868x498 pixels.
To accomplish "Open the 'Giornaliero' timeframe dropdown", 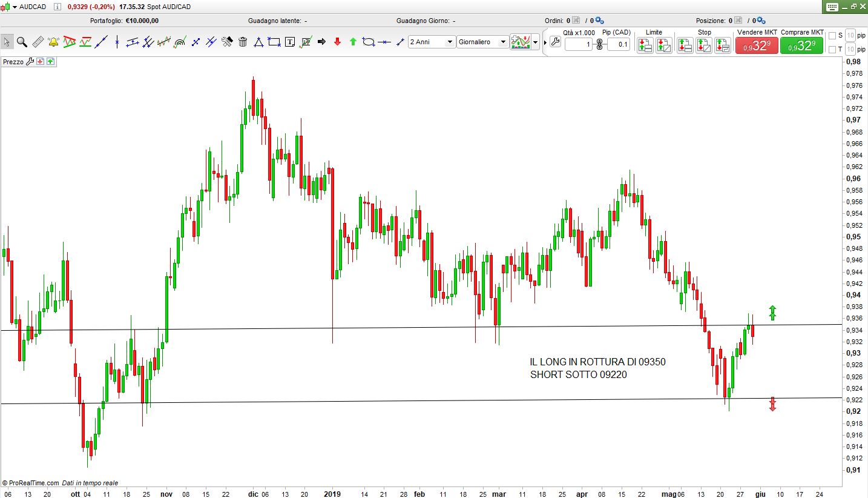I will pyautogui.click(x=502, y=42).
